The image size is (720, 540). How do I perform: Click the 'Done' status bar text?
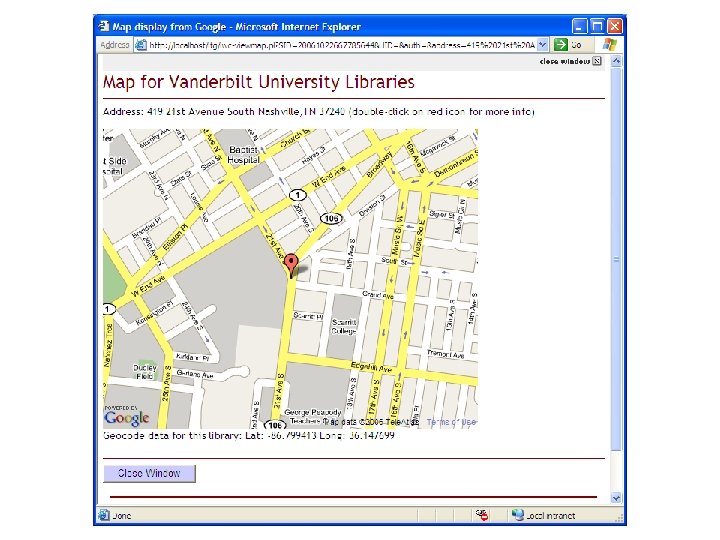122,516
